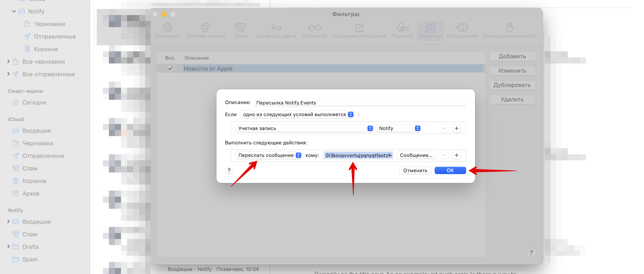Expand Все черновики in the sidebar

pos(8,61)
